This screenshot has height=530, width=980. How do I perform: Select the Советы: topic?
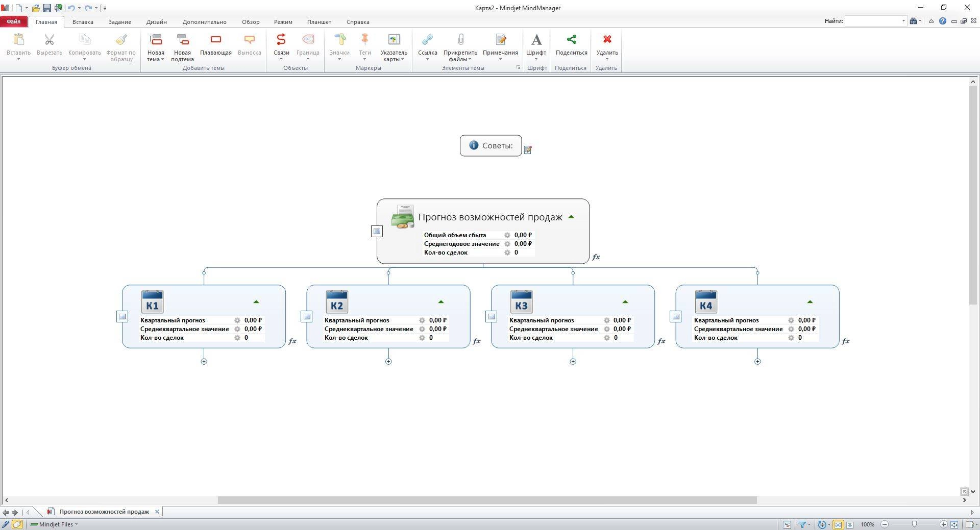(491, 146)
